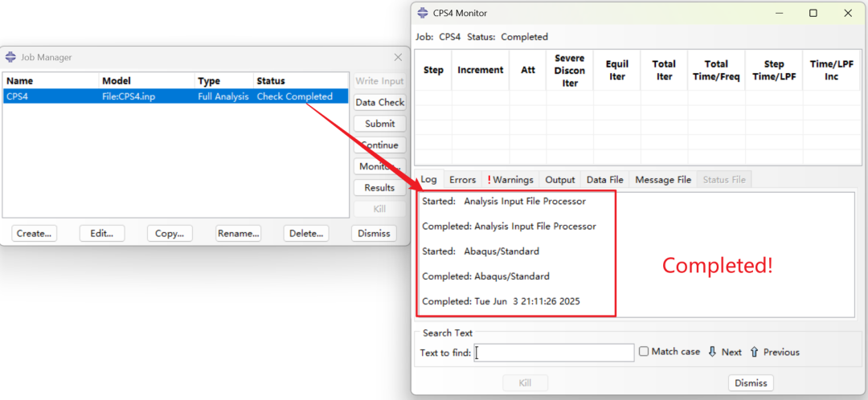Click log line Completed: Analysis Input File Processor

[509, 227]
